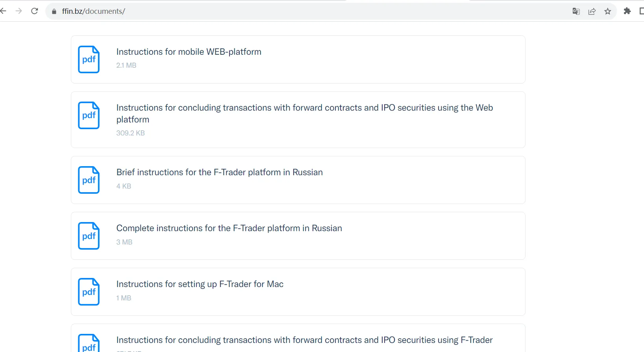The image size is (644, 352).
Task: Click PDF icon for F-Trader Mac setup
Action: tap(89, 292)
